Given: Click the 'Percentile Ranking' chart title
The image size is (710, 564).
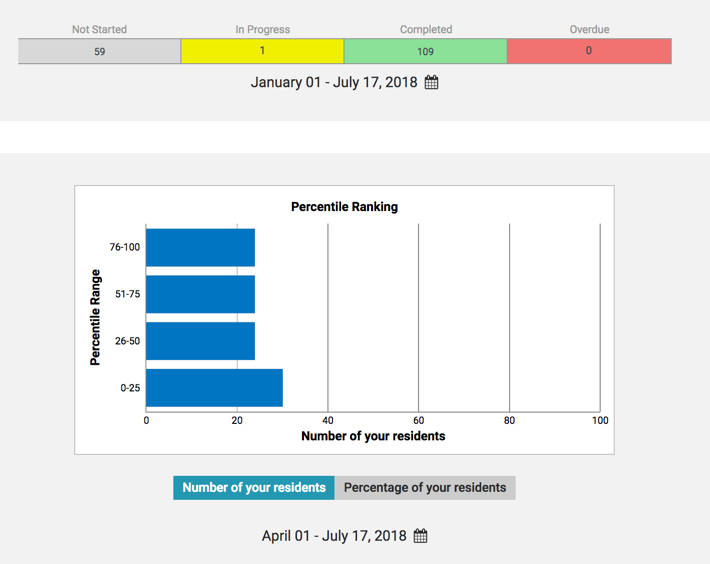Looking at the screenshot, I should [x=344, y=207].
